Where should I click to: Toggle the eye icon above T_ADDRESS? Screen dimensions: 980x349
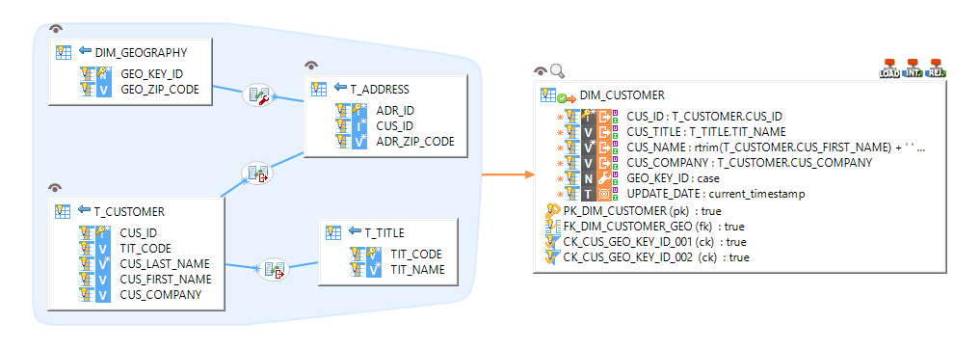coord(311,65)
